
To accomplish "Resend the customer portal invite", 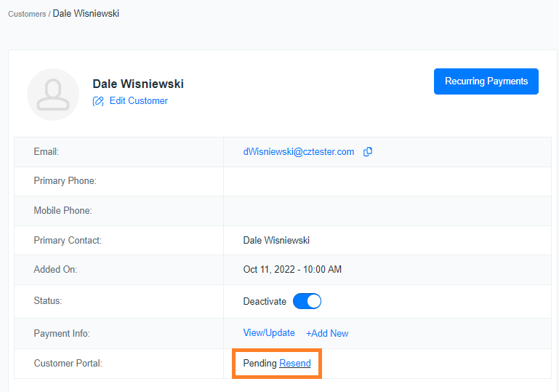I will (295, 363).
